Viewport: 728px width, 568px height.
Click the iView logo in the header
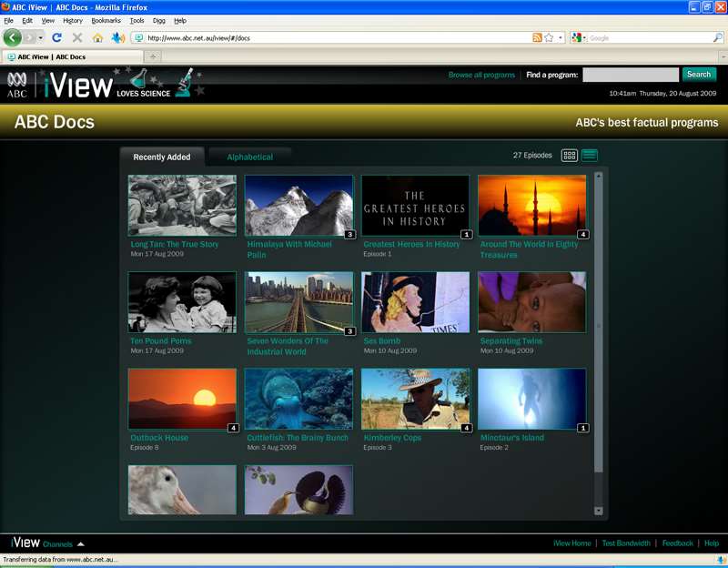pyautogui.click(x=78, y=85)
